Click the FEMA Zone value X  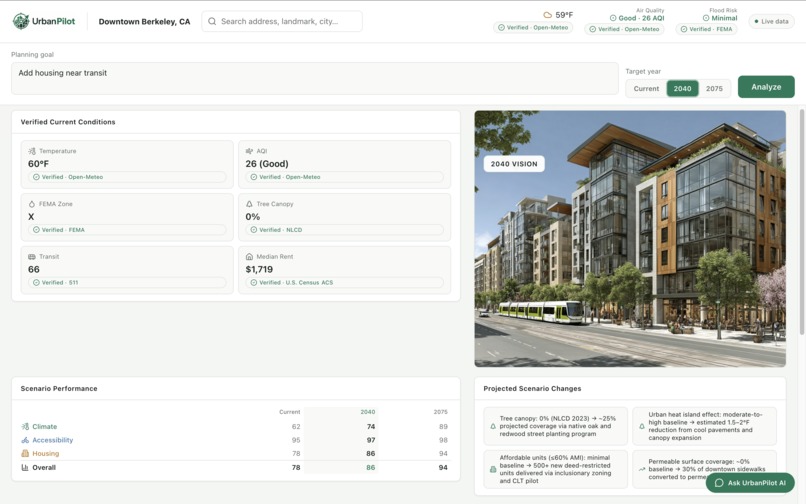[31, 217]
